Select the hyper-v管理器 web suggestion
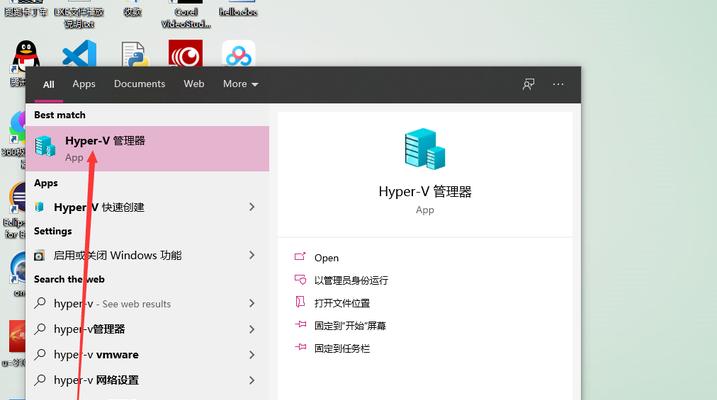The height and width of the screenshot is (400, 717). 147,329
